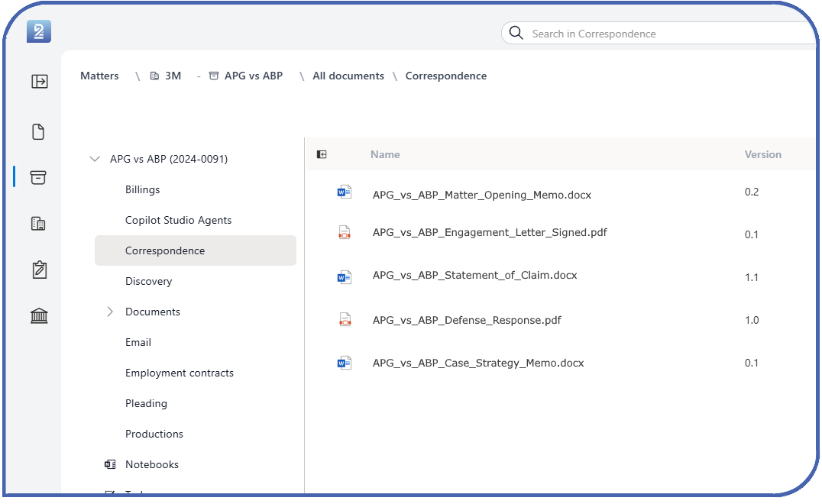This screenshot has height=504, width=822.
Task: Open the Discovery folder
Action: (148, 281)
